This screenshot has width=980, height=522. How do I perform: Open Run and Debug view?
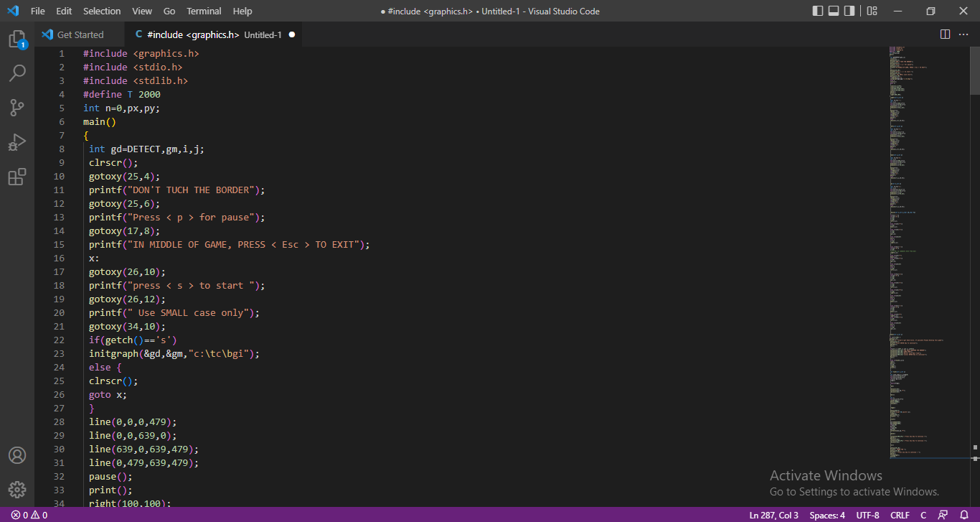(x=17, y=142)
